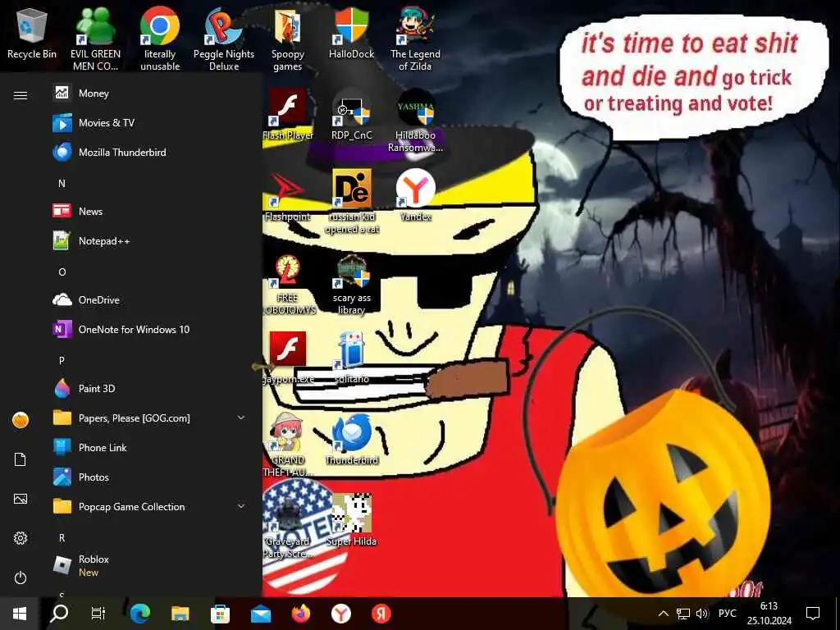Open Settings gear in Start sidebar

(21, 538)
